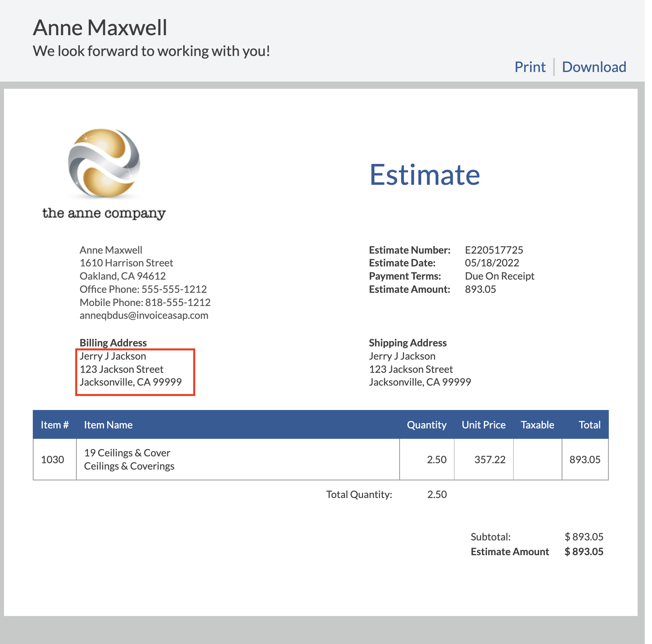Click the Estimate Date 05/18/2022
Viewport: 652px width, 644px height.
(492, 263)
